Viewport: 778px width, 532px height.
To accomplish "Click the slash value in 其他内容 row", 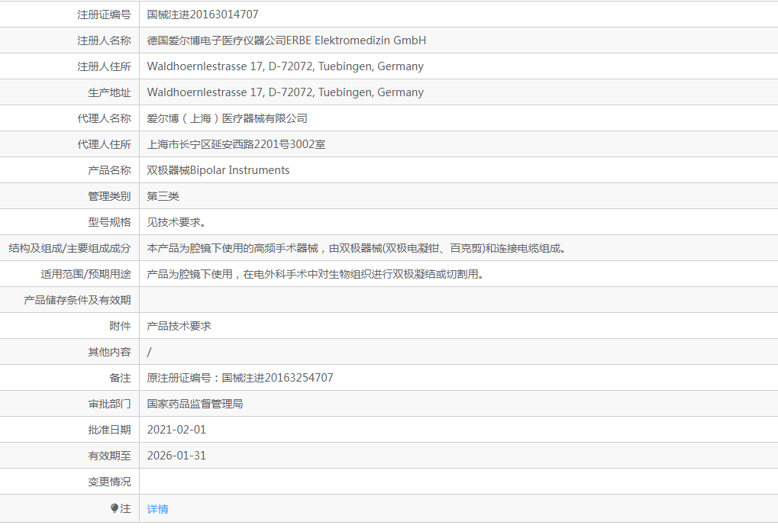I will click(x=149, y=352).
